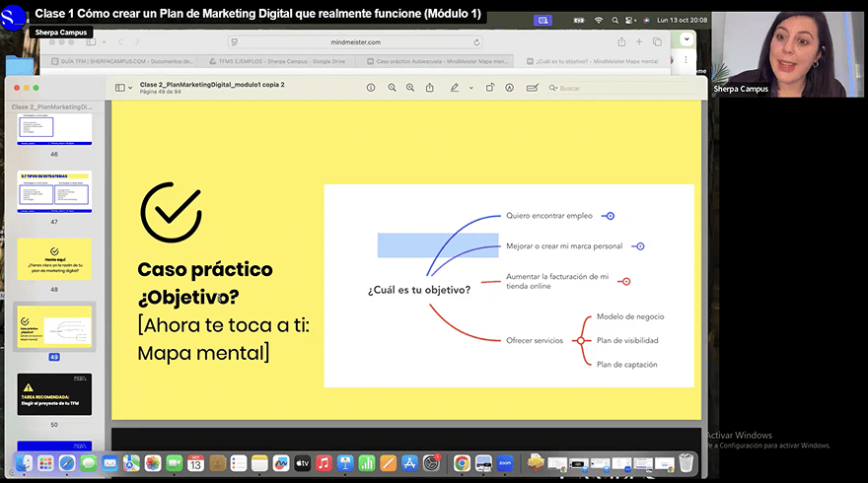Switch to ¿Cuál es tu objetivo? tab

point(593,61)
